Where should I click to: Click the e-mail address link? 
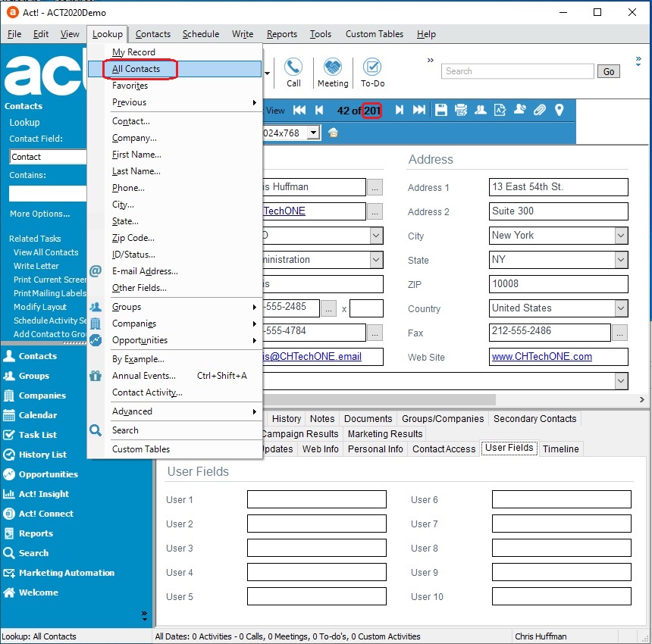[312, 357]
